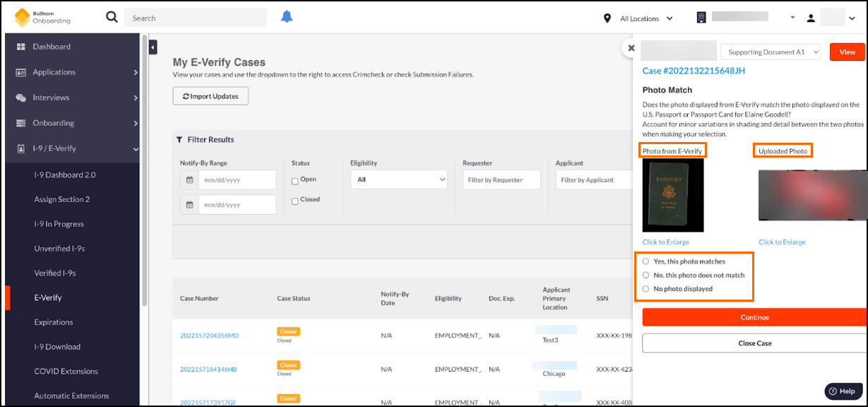Click the Import Updates button
This screenshot has height=407, width=868.
click(x=210, y=96)
